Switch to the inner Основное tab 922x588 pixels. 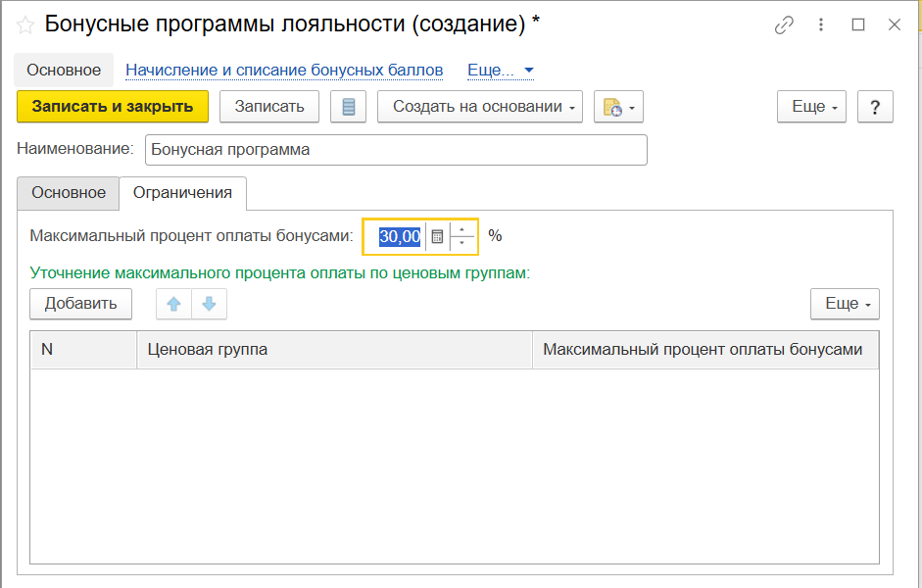click(69, 193)
